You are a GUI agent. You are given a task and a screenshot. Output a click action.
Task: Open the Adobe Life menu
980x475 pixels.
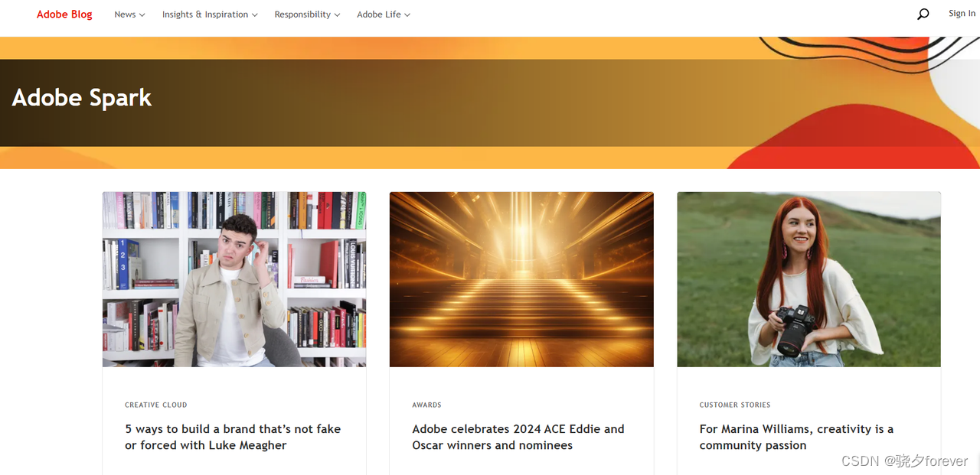click(384, 15)
